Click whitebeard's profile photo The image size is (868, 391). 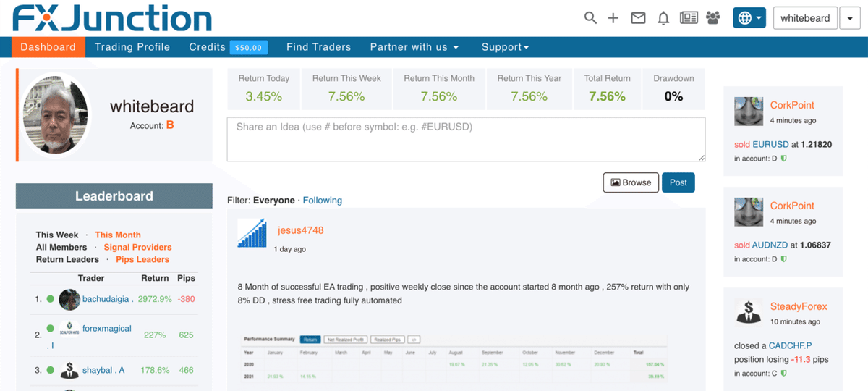pyautogui.click(x=56, y=115)
